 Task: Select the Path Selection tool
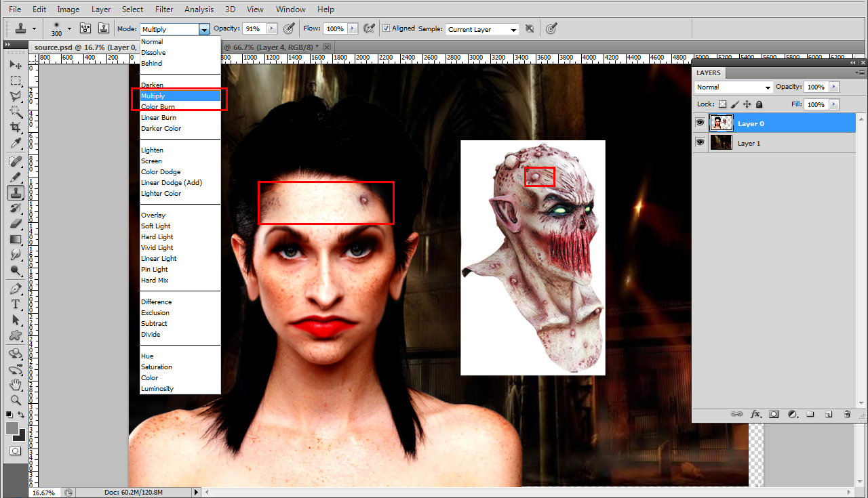pyautogui.click(x=16, y=320)
